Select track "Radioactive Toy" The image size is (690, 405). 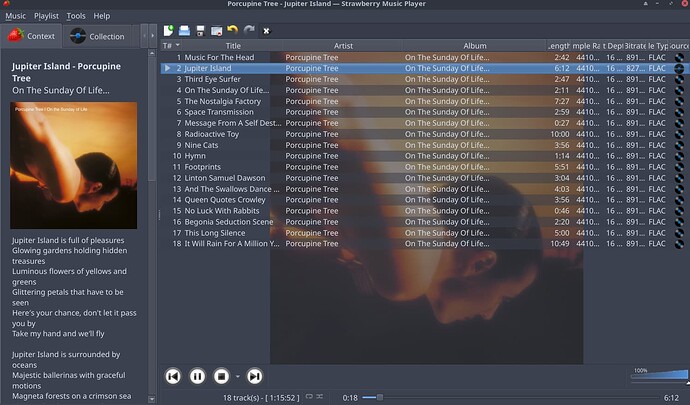pyautogui.click(x=212, y=134)
